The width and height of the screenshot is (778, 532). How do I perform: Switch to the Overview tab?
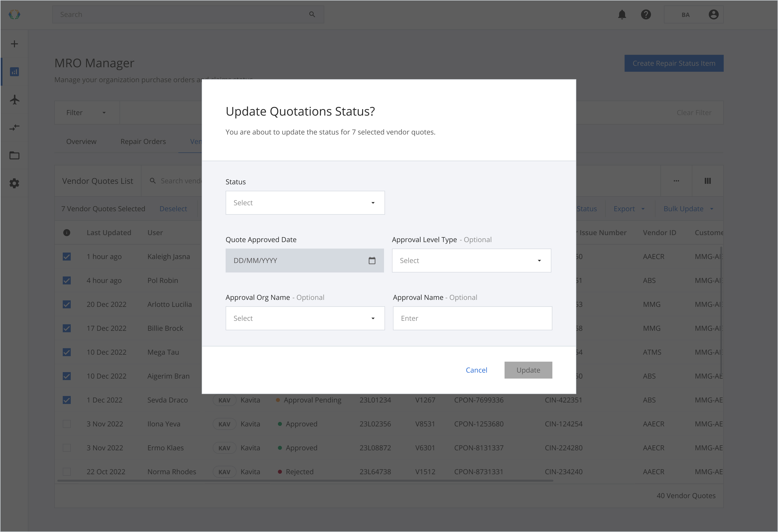81,142
